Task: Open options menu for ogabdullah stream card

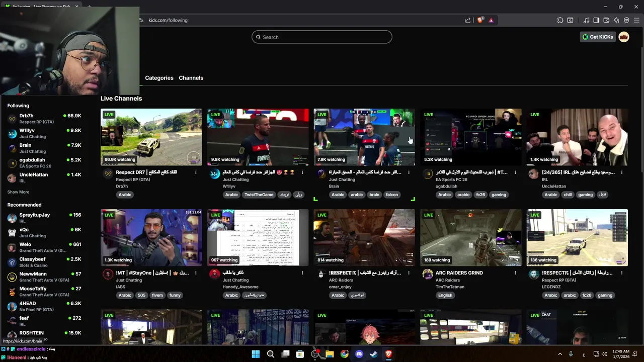Action: tap(515, 172)
